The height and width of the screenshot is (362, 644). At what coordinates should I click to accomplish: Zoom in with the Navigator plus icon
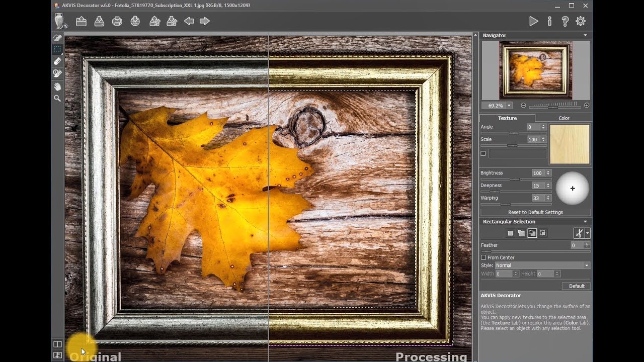(x=587, y=106)
